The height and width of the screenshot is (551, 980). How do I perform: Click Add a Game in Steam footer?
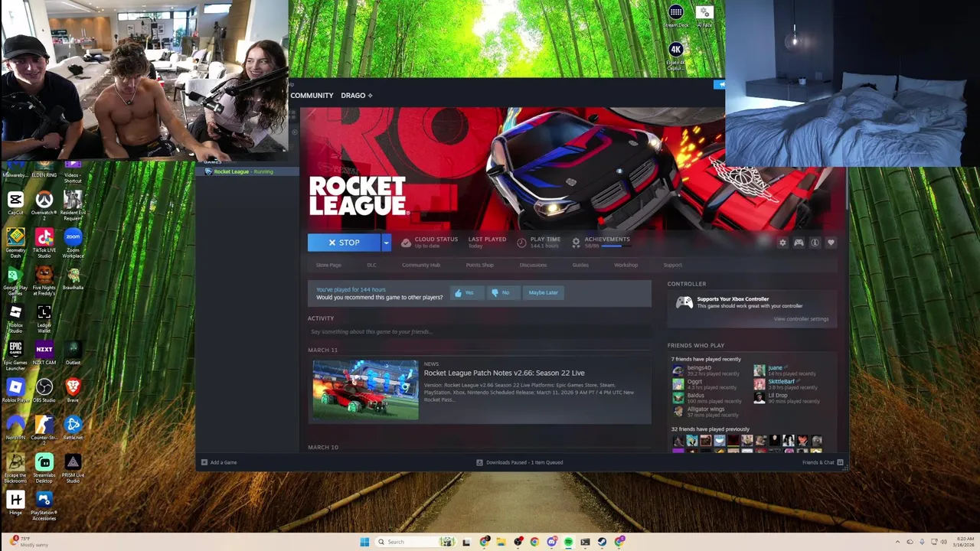click(219, 462)
